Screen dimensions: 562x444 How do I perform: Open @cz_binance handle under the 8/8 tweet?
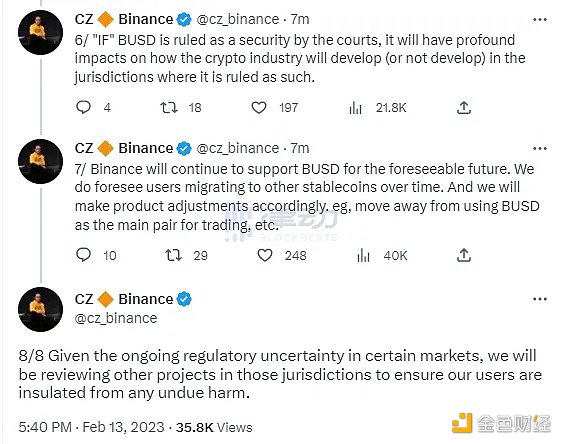tap(116, 318)
